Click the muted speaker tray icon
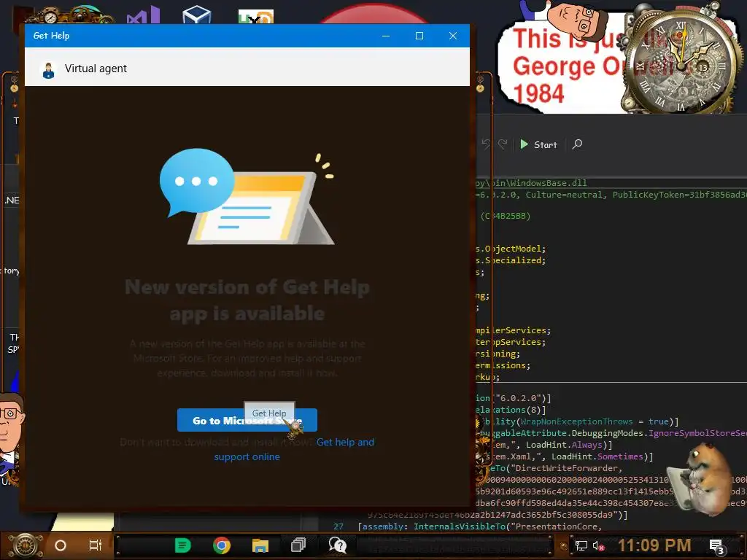The height and width of the screenshot is (560, 747). pyautogui.click(x=598, y=545)
